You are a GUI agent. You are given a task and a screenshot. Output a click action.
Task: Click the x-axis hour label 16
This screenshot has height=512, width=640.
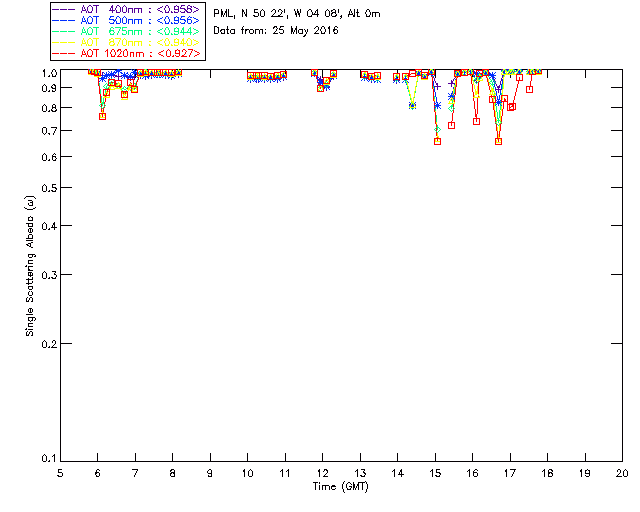[472, 473]
